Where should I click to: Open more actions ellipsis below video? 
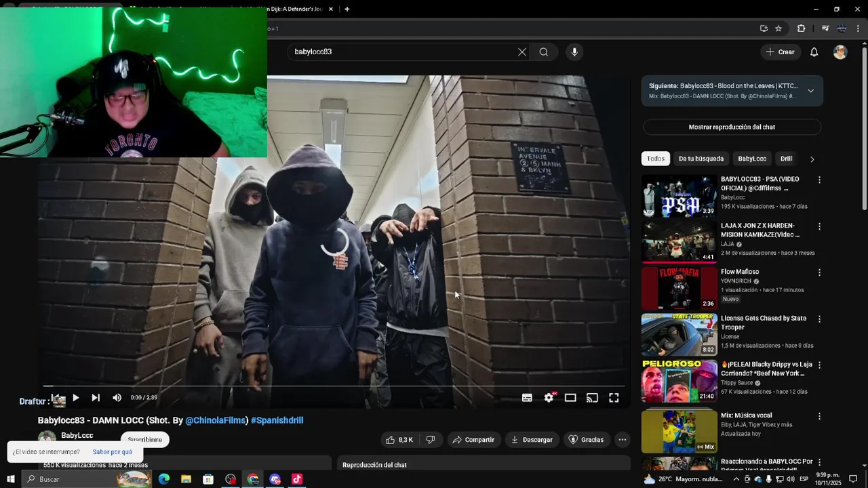tap(623, 440)
